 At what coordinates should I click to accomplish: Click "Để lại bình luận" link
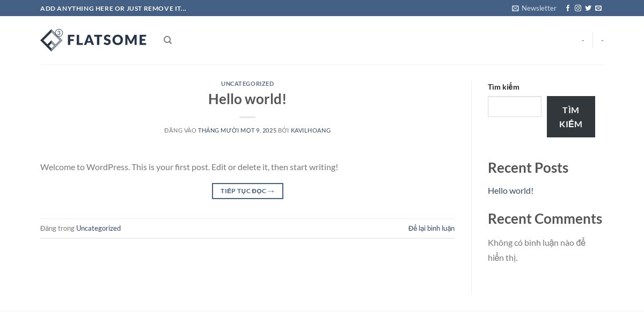431,229
